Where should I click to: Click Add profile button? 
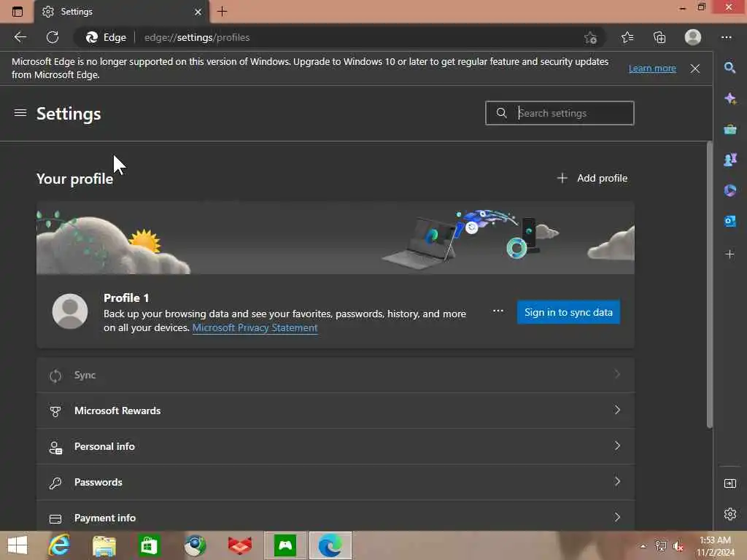[592, 178]
